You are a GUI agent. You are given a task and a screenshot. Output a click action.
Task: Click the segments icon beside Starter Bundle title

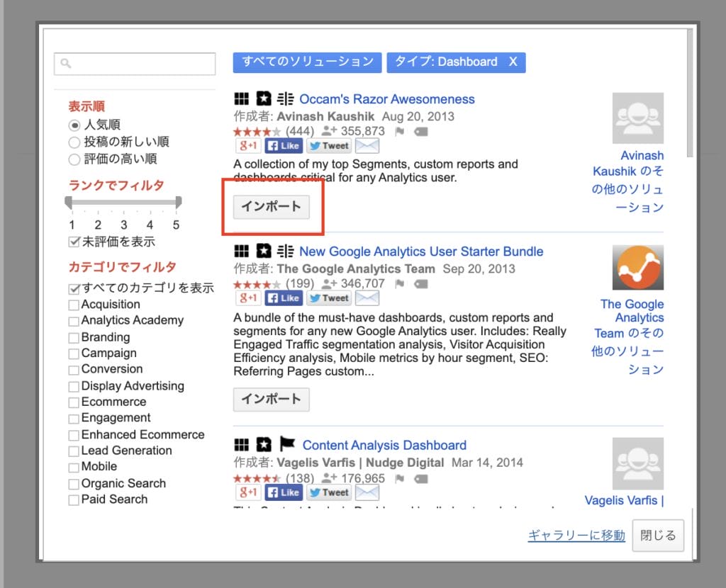click(x=285, y=251)
